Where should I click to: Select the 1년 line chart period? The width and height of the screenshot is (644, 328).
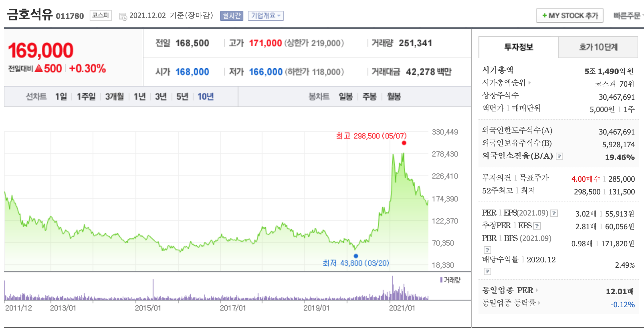point(140,97)
